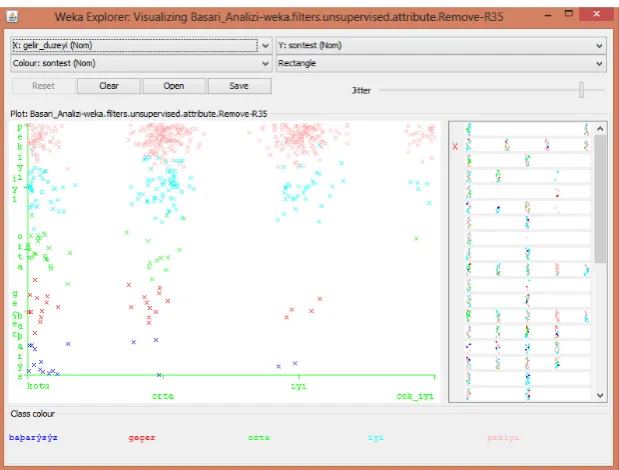The width and height of the screenshot is (619, 470).
Task: Click the red X marker beside attribute strip
Action: 455,146
